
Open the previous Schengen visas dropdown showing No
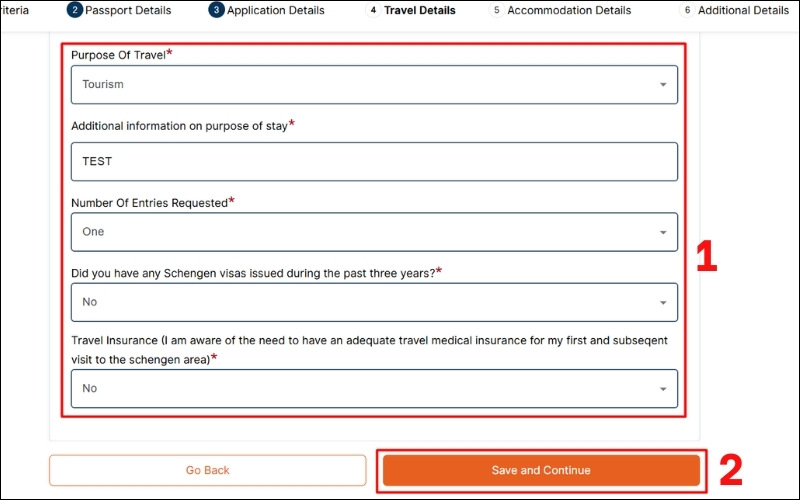click(x=374, y=302)
